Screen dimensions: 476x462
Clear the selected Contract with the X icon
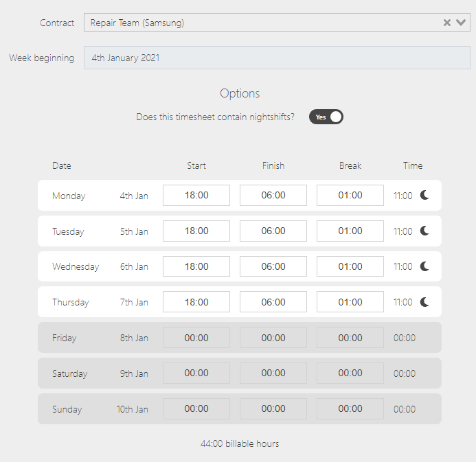click(446, 23)
